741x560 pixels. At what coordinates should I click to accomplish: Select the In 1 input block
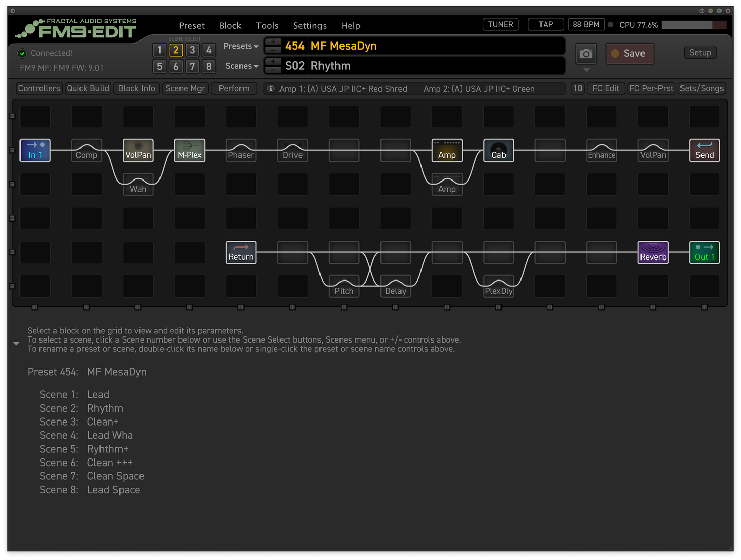[x=35, y=150]
